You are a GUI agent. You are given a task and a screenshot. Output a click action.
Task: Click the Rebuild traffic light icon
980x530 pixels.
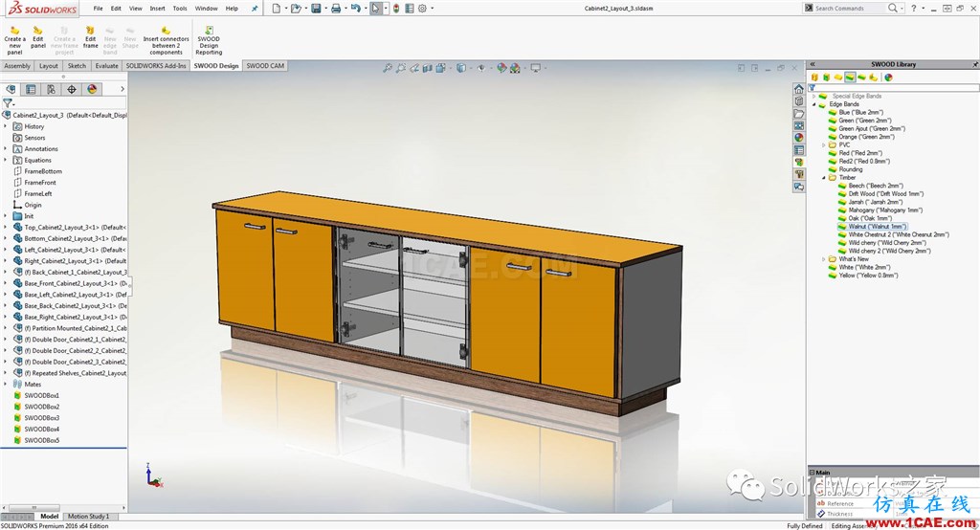396,8
